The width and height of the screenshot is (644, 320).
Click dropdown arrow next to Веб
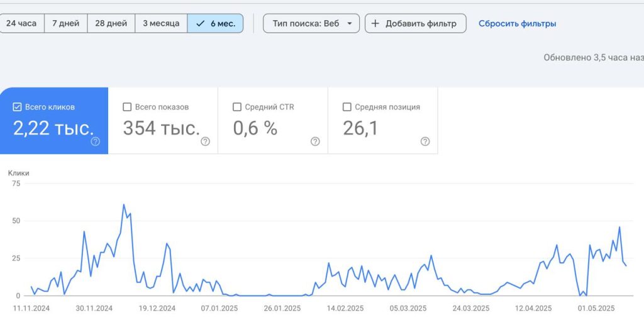click(350, 23)
